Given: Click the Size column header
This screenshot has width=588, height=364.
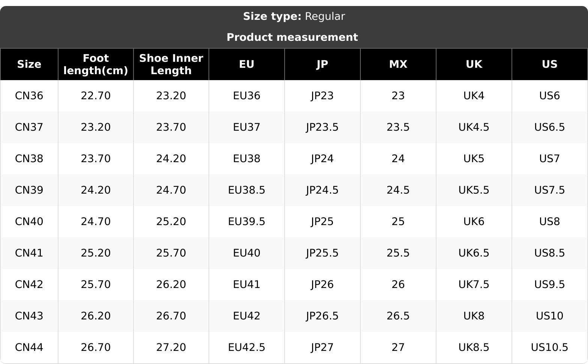Looking at the screenshot, I should pos(29,64).
